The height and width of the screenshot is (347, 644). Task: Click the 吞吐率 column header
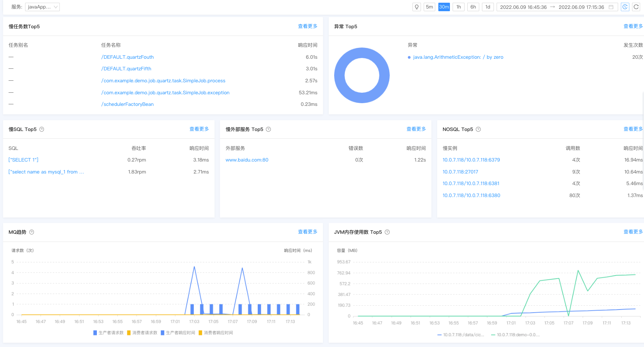click(x=139, y=148)
